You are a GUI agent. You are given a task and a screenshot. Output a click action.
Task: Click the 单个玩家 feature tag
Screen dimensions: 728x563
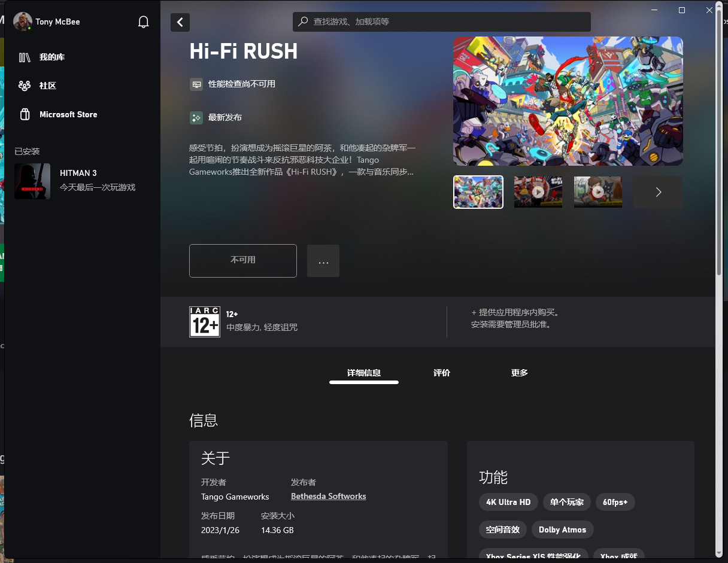tap(567, 502)
